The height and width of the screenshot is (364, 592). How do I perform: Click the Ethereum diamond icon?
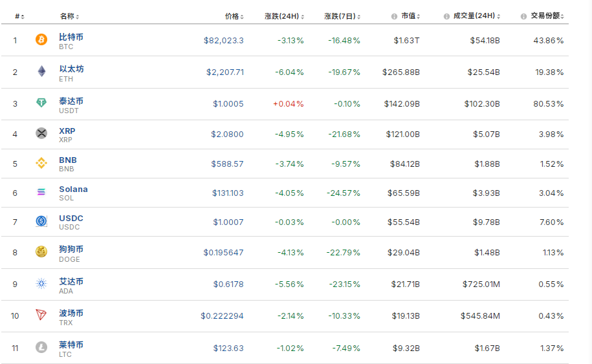tap(41, 71)
